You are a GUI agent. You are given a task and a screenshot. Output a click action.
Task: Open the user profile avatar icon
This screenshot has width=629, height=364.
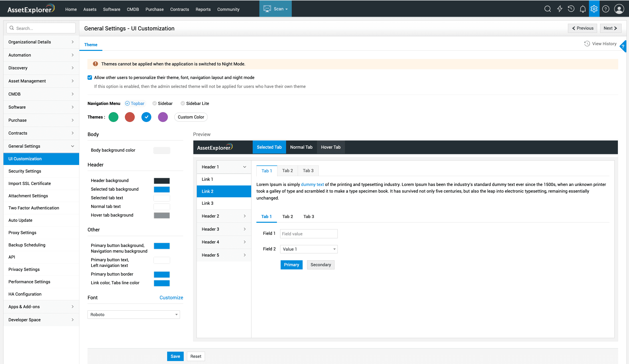pyautogui.click(x=619, y=9)
